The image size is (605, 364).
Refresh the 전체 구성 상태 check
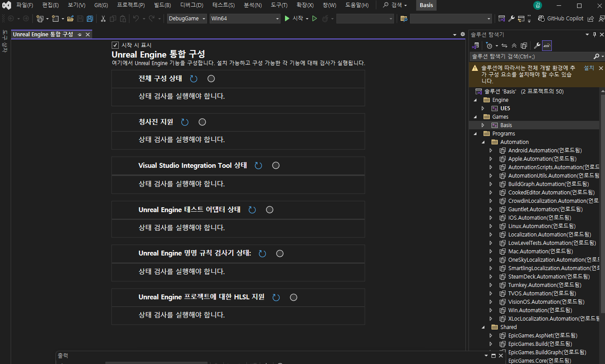point(194,79)
